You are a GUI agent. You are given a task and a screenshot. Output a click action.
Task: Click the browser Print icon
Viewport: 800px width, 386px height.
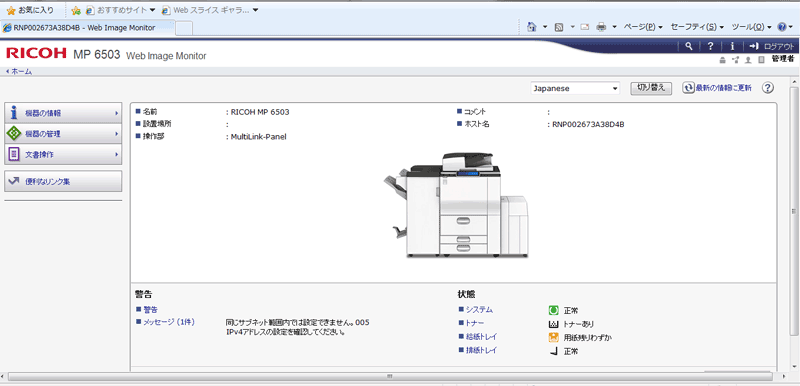click(x=602, y=27)
